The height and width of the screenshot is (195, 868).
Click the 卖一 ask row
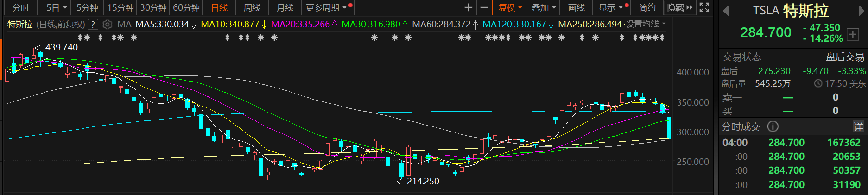793,97
